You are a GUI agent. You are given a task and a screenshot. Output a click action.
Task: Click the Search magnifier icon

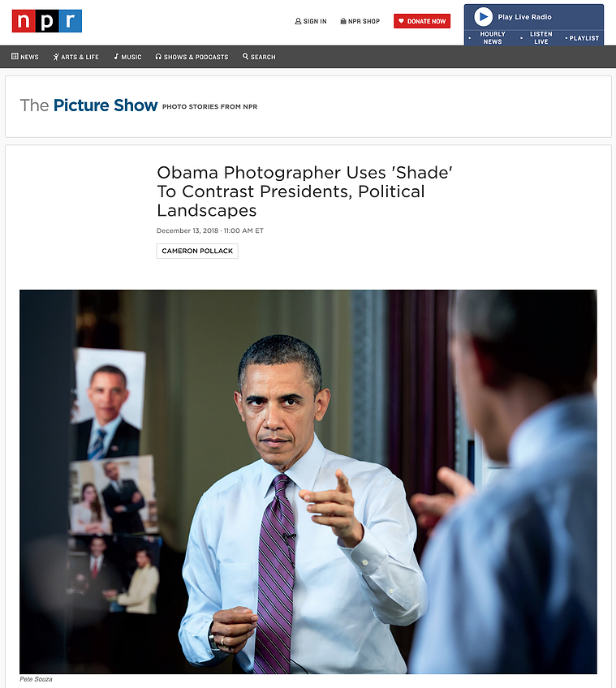(x=245, y=56)
